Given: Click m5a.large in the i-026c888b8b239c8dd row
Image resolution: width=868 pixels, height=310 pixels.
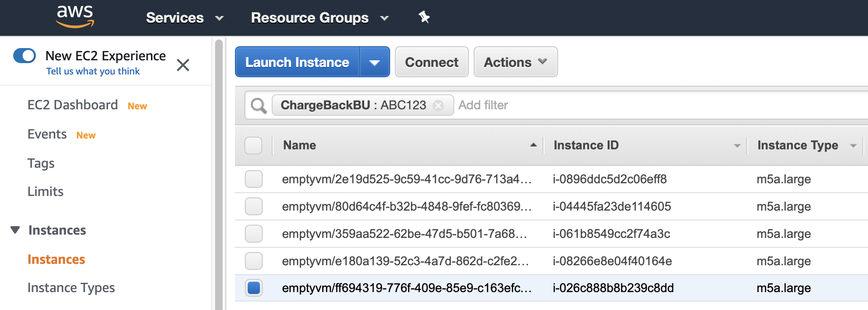Looking at the screenshot, I should (784, 288).
